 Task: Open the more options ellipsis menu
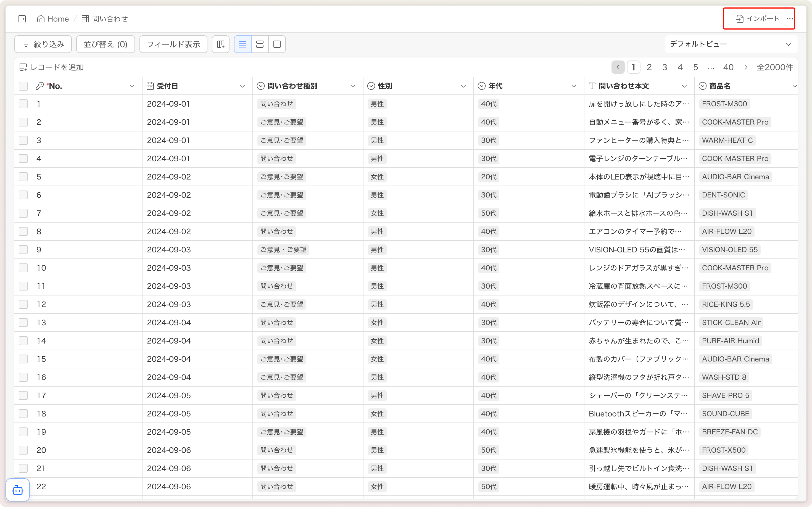coord(790,19)
